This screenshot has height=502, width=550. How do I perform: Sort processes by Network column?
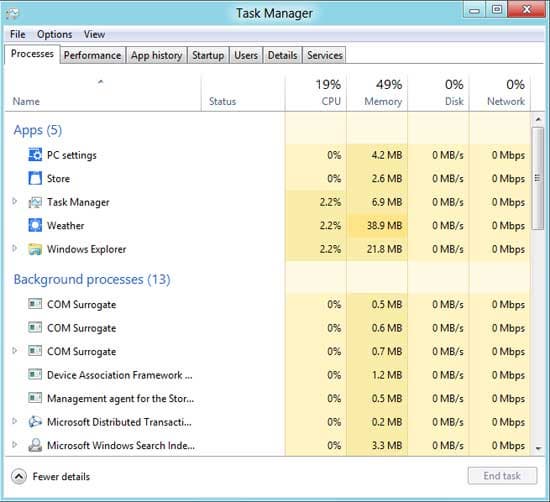(500, 93)
